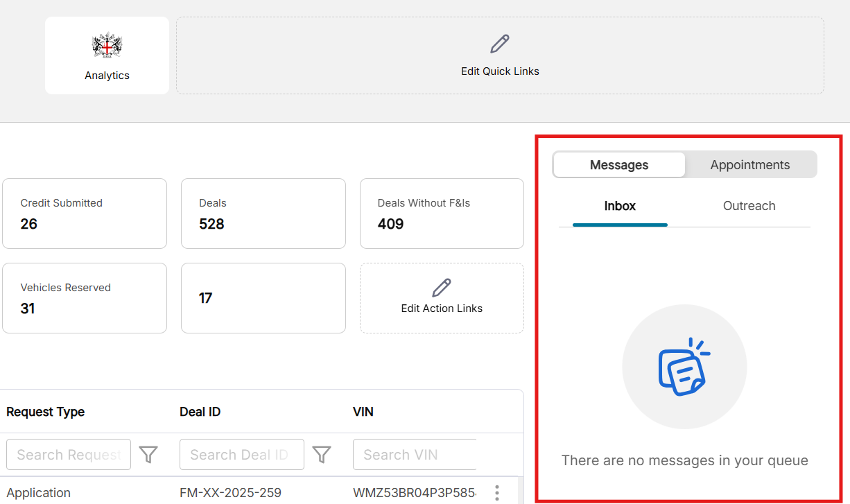Open filter icon beside Search Deal ID field
Viewport: 850px width, 504px height.
tap(321, 455)
